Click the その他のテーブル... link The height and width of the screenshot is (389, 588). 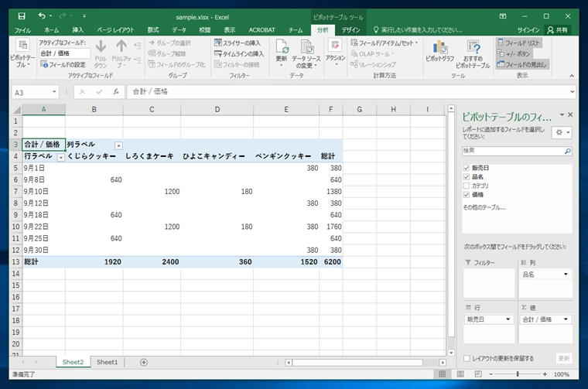click(x=484, y=207)
